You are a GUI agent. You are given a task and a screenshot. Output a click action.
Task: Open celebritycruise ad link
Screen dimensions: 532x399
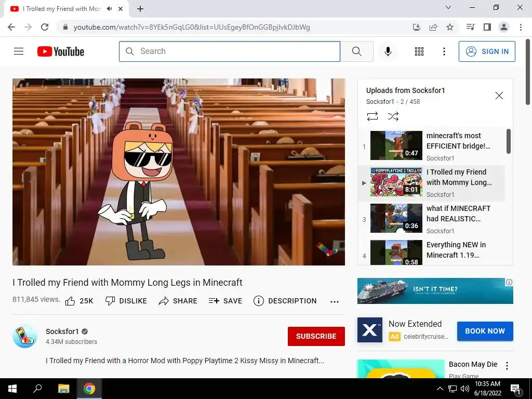click(426, 337)
